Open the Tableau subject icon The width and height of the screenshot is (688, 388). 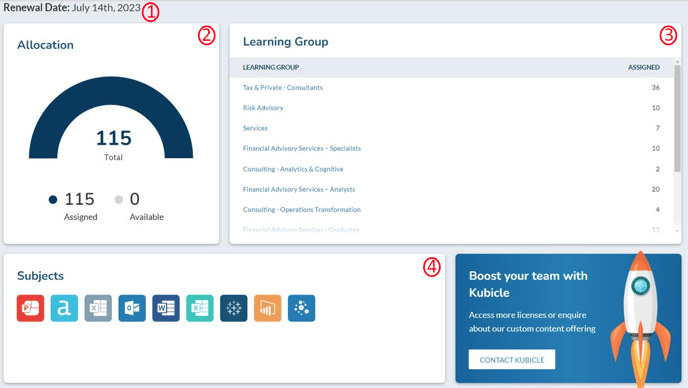[233, 308]
